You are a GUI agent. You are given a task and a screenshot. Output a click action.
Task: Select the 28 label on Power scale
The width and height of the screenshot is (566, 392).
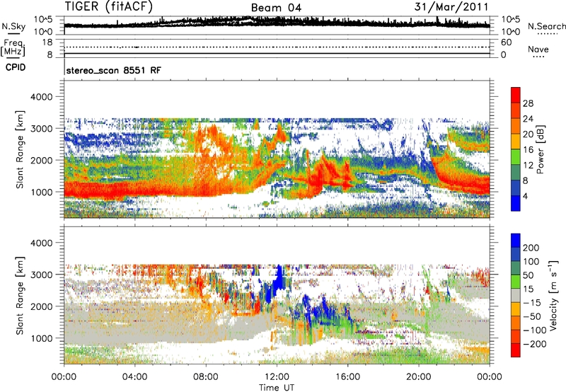click(x=528, y=103)
